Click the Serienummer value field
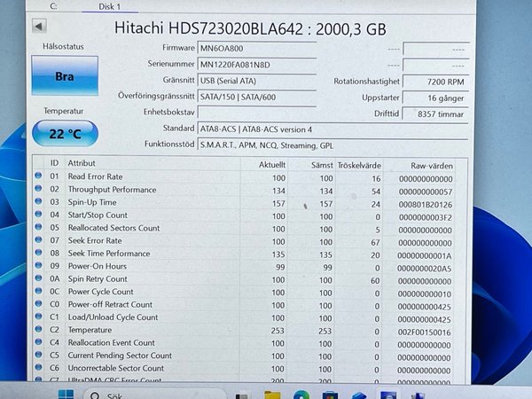Viewport: 532px width, 399px height. click(255, 63)
